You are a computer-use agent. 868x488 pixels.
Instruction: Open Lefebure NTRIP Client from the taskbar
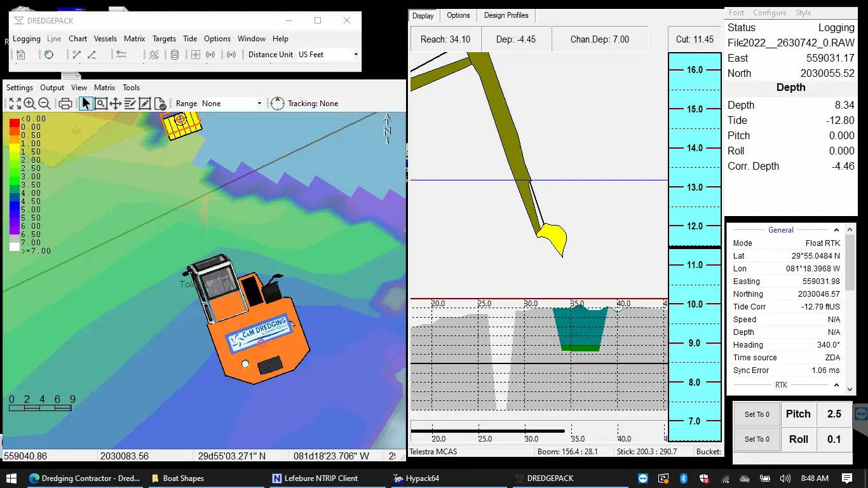point(315,478)
